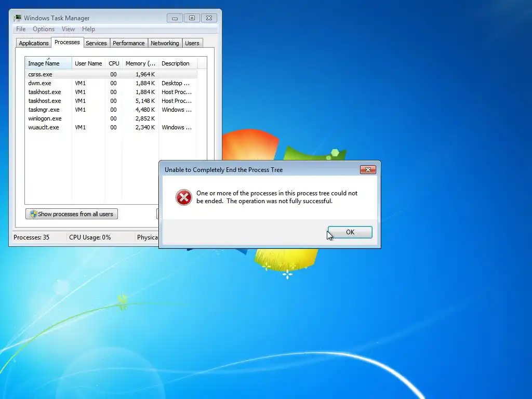532x399 pixels.
Task: Close the Unable to End Process Tree dialog
Action: (x=368, y=169)
